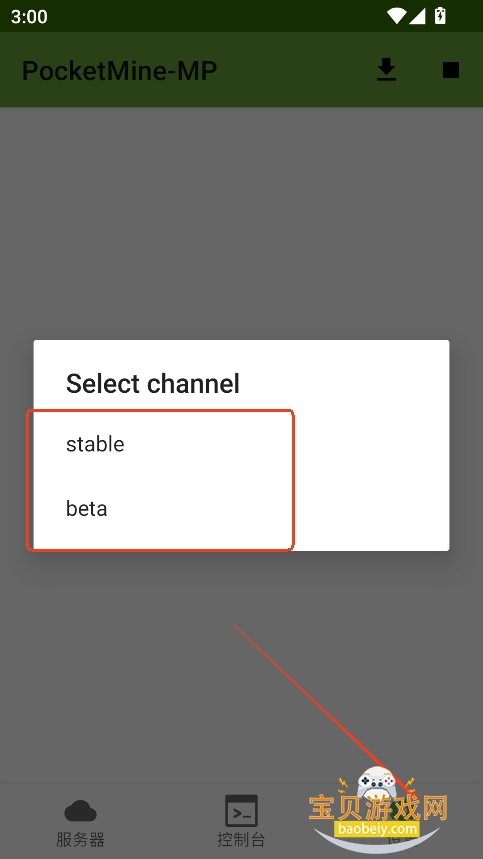
Task: Click the black square stop-server icon
Action: [451, 70]
